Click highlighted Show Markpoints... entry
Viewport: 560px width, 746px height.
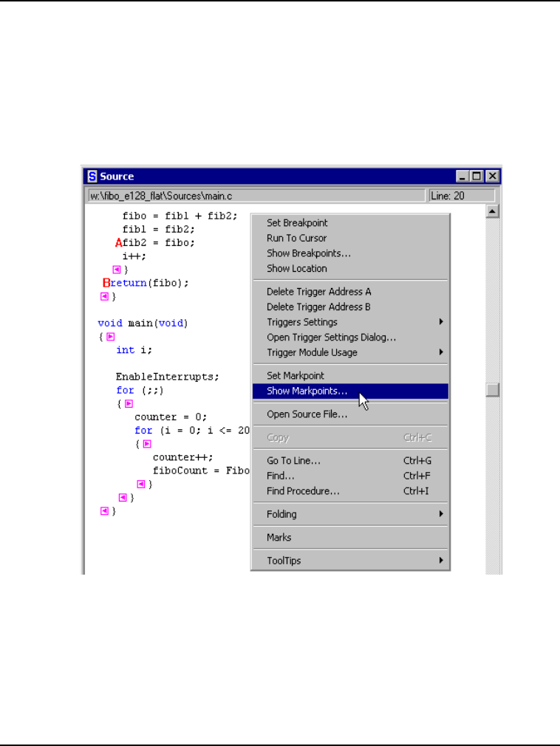(350, 391)
